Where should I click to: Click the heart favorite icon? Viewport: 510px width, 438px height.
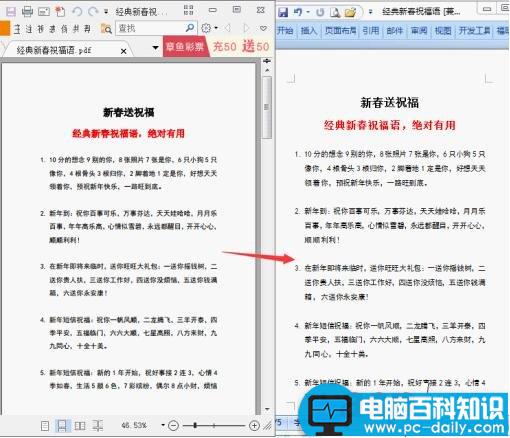(263, 28)
